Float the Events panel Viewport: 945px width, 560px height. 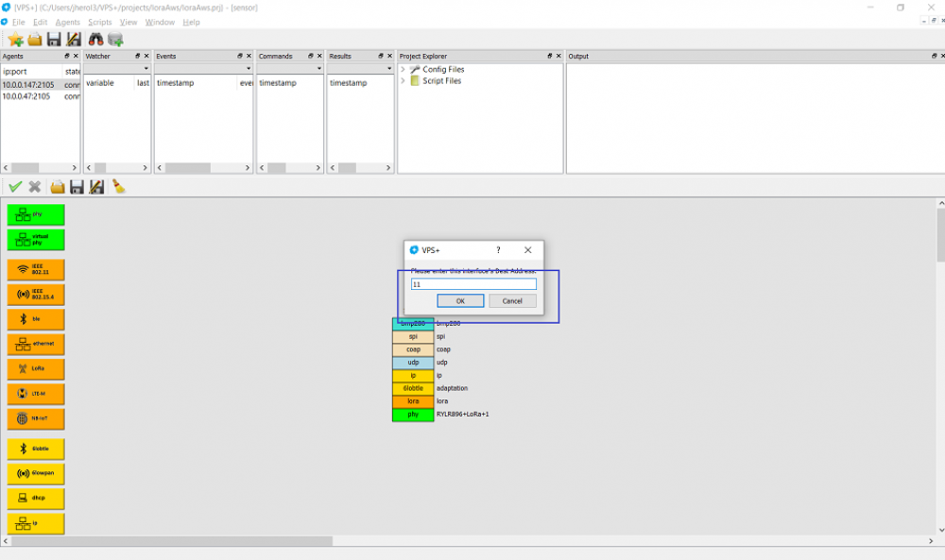click(240, 56)
